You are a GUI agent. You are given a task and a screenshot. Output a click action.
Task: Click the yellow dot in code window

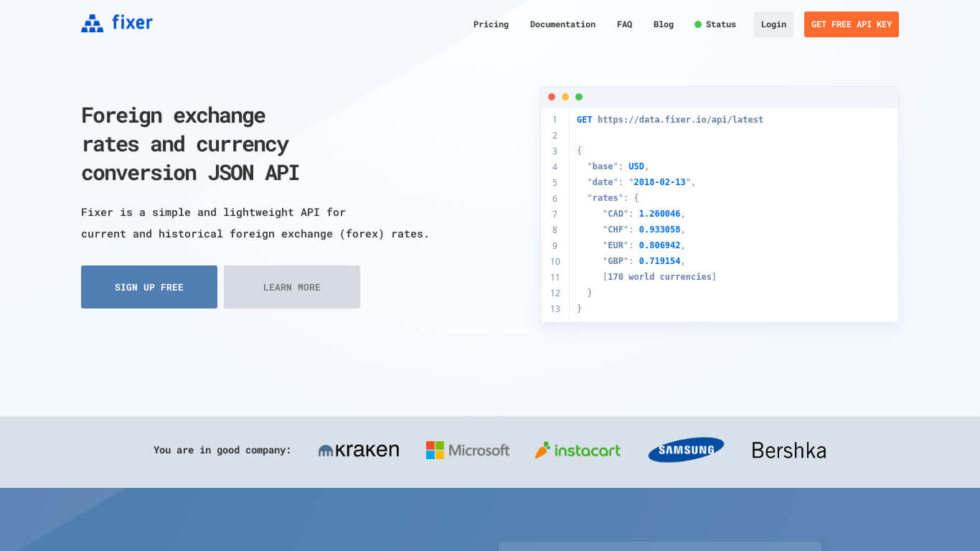tap(565, 97)
